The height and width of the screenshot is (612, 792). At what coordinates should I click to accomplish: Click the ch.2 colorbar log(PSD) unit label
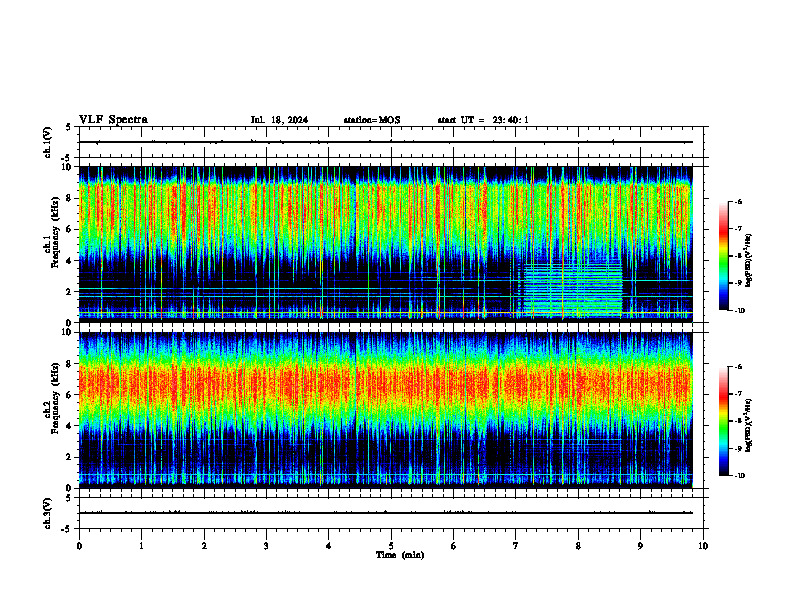(749, 425)
